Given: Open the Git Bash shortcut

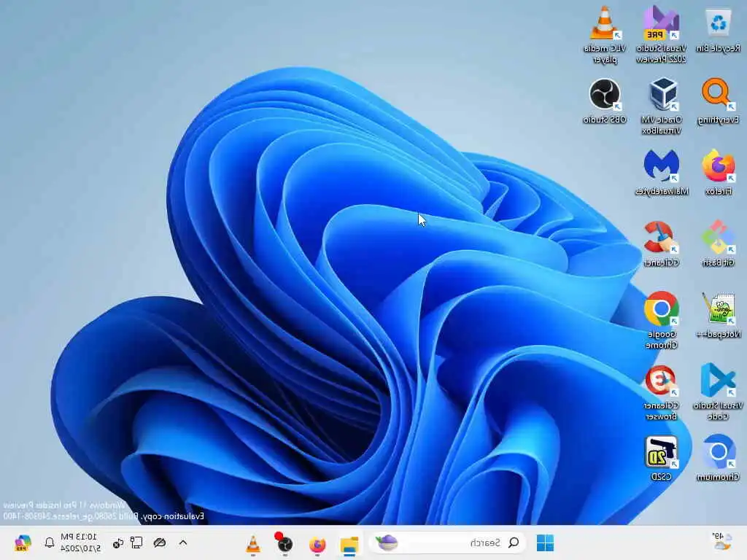Looking at the screenshot, I should pyautogui.click(x=718, y=244).
